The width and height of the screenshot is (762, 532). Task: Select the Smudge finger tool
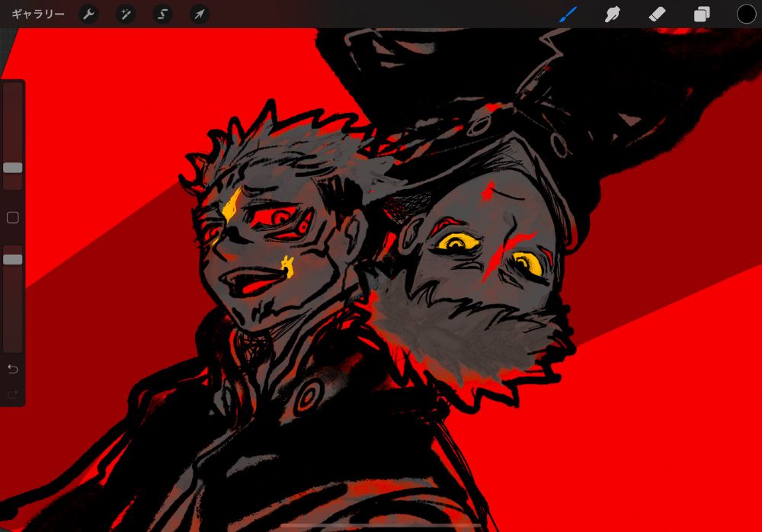613,14
